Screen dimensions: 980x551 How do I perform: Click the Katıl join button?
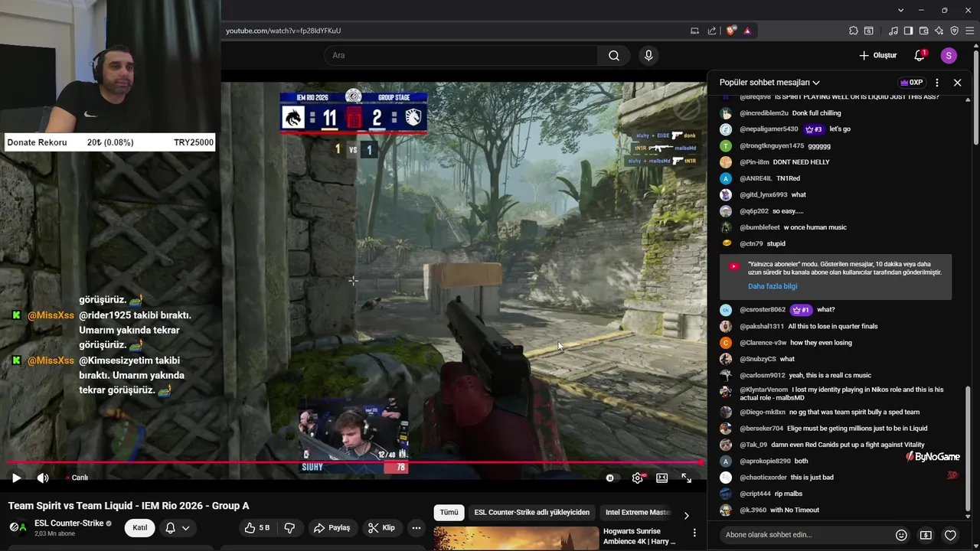coord(140,528)
